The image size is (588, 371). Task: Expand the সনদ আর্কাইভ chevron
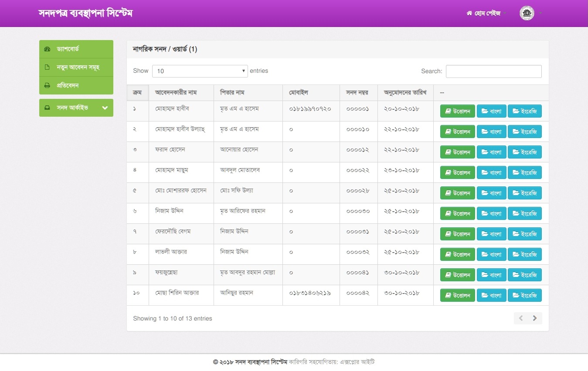pos(105,108)
